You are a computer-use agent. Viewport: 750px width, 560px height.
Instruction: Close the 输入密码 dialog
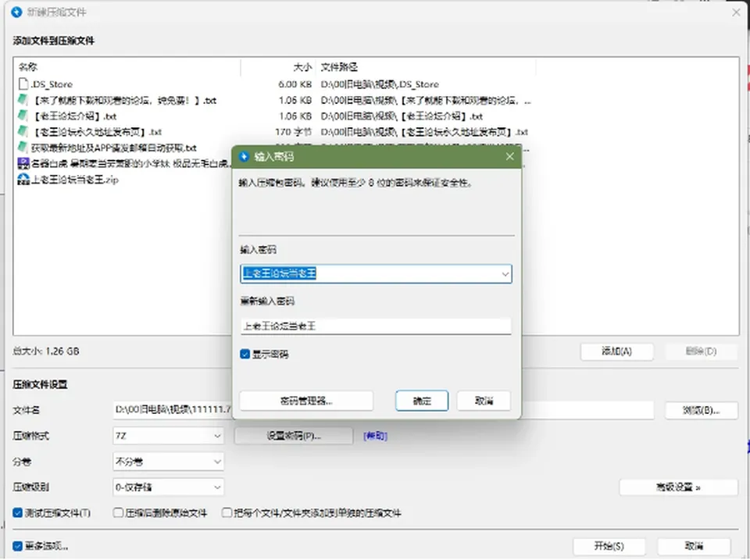pyautogui.click(x=510, y=156)
